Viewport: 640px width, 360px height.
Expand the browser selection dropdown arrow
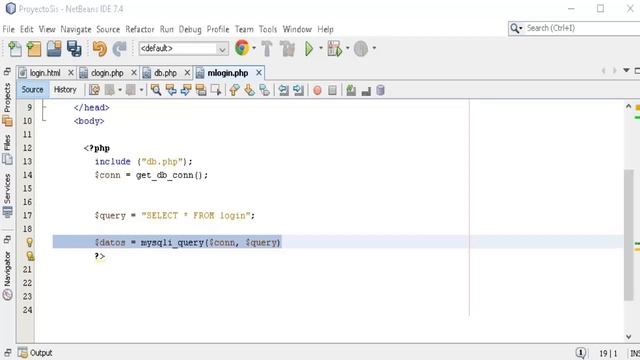(x=254, y=48)
